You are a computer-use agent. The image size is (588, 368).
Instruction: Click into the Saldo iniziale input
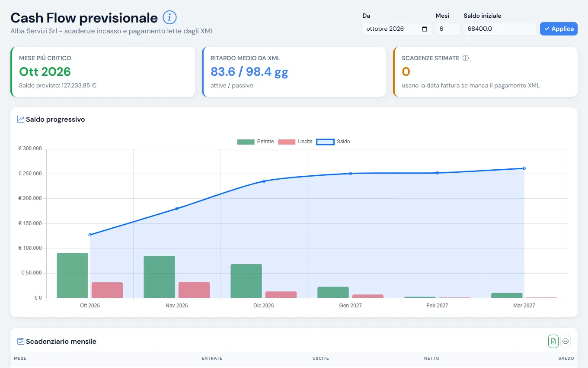(x=500, y=29)
